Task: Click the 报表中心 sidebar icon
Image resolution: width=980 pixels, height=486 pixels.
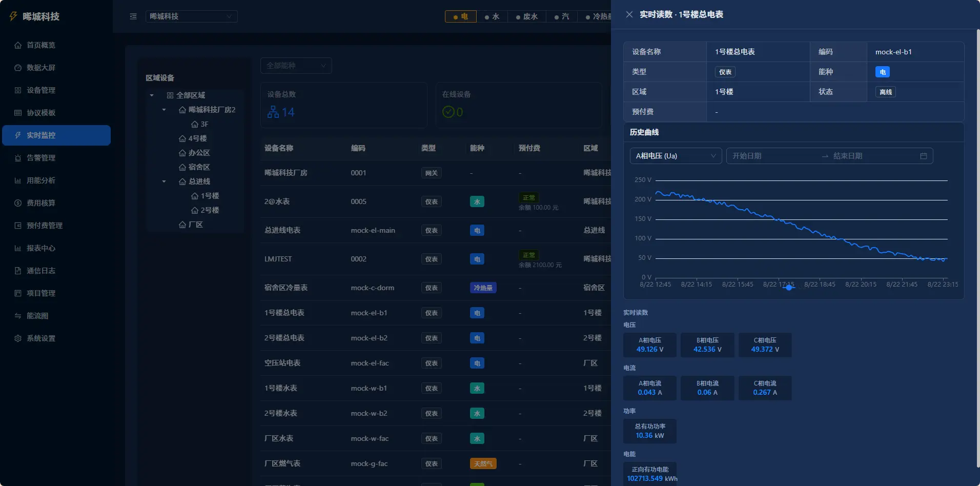Action: click(18, 248)
